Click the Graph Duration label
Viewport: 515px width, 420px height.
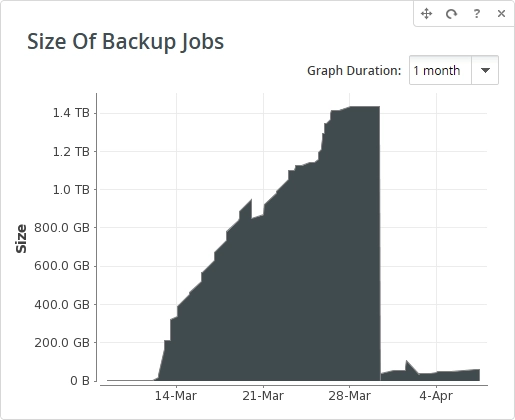click(354, 71)
